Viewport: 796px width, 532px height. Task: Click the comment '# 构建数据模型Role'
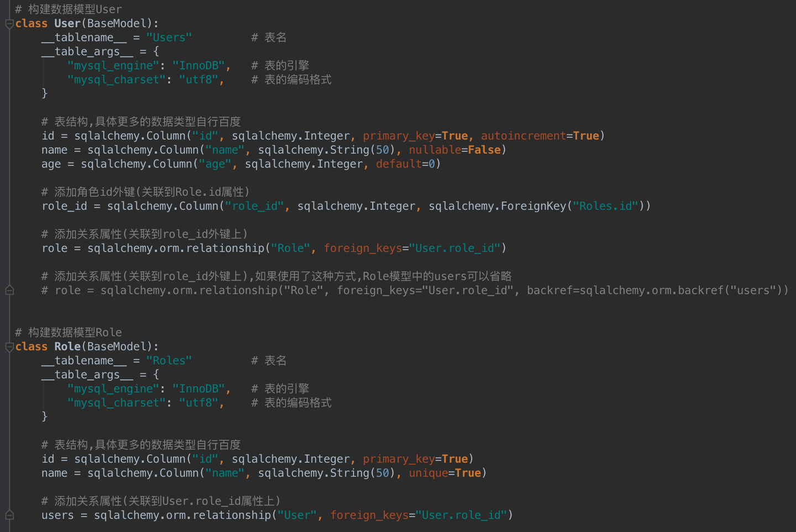[69, 333]
